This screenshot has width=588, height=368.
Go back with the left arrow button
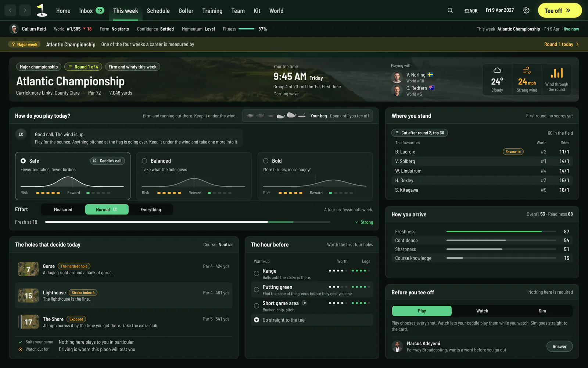pyautogui.click(x=10, y=10)
